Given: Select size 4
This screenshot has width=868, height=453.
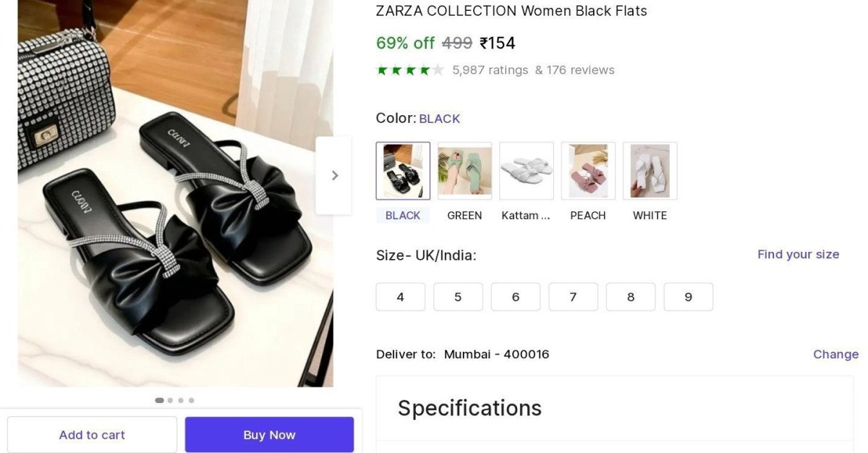Looking at the screenshot, I should (401, 297).
